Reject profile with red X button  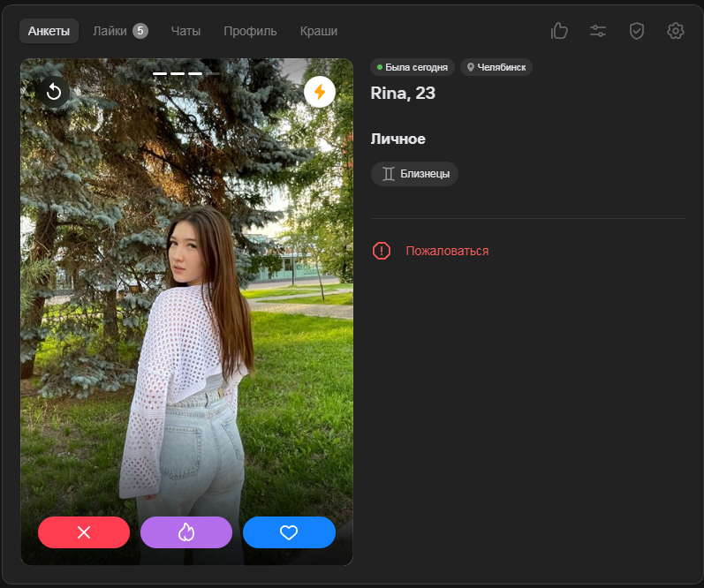coord(84,532)
